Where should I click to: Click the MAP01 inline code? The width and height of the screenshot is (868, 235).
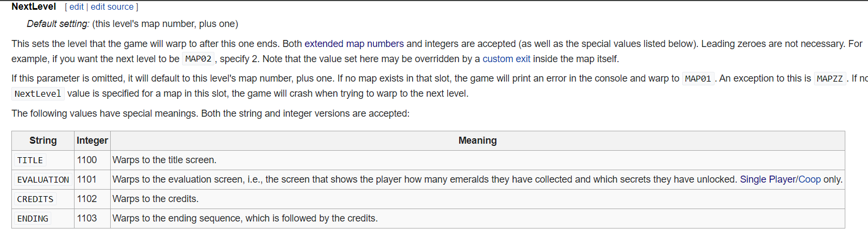[698, 79]
